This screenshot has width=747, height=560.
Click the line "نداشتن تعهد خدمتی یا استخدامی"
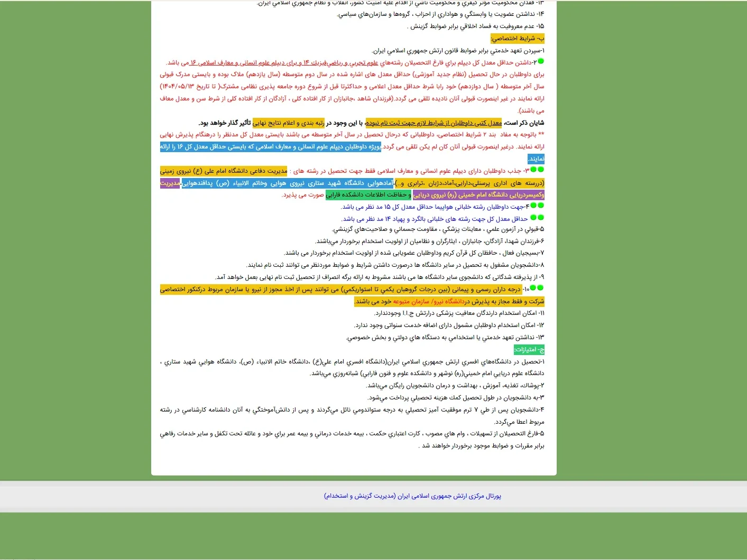[x=445, y=338]
